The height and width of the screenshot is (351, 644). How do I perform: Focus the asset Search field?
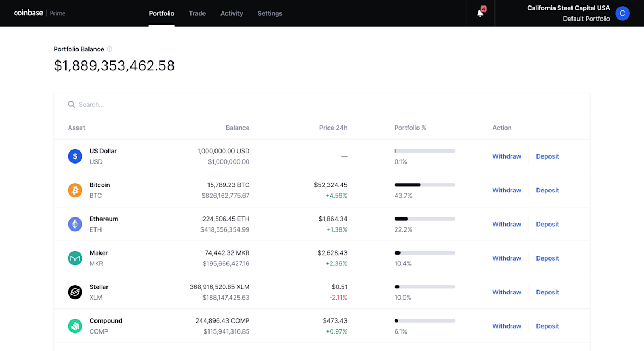pos(321,105)
